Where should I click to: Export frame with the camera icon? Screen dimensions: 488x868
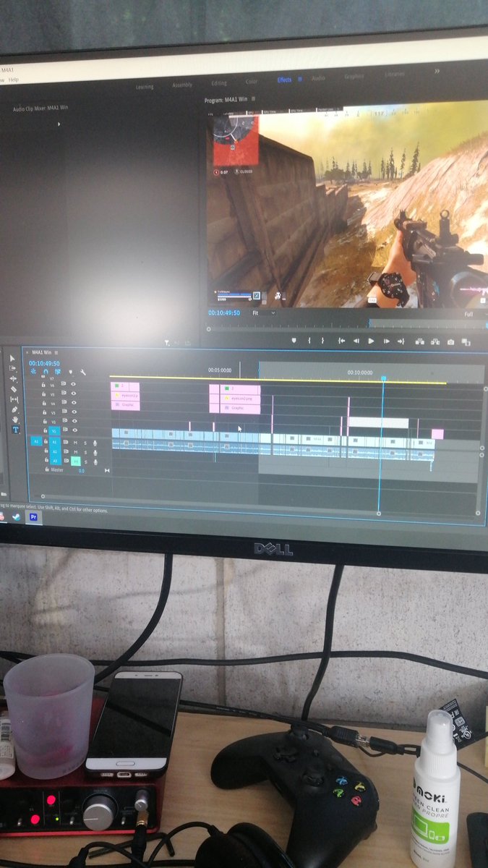pos(451,342)
